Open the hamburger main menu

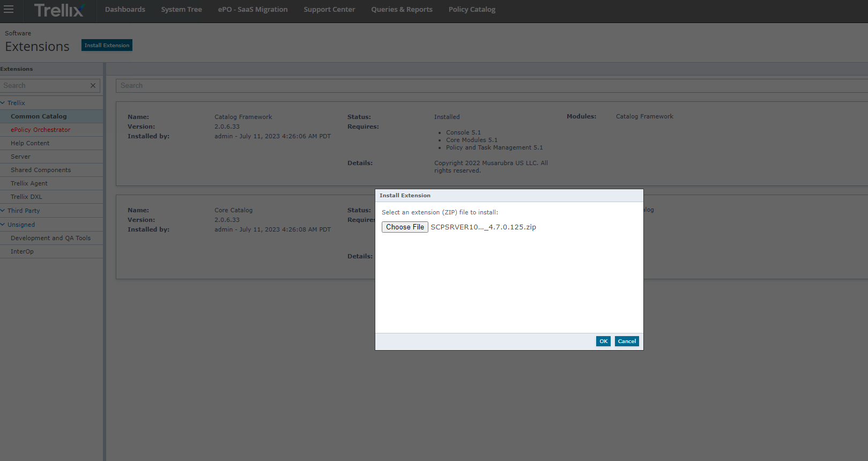pos(9,9)
